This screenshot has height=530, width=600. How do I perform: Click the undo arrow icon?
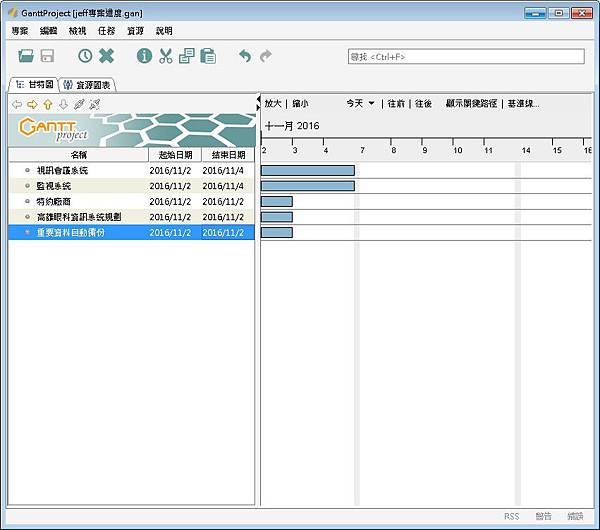[245, 56]
